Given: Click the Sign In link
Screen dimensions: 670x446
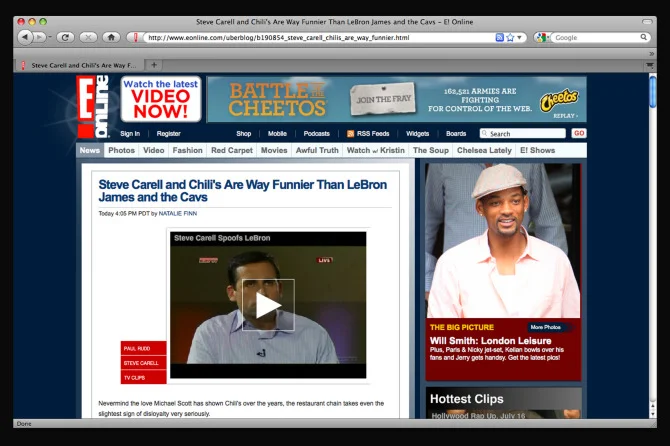Looking at the screenshot, I should coord(130,134).
